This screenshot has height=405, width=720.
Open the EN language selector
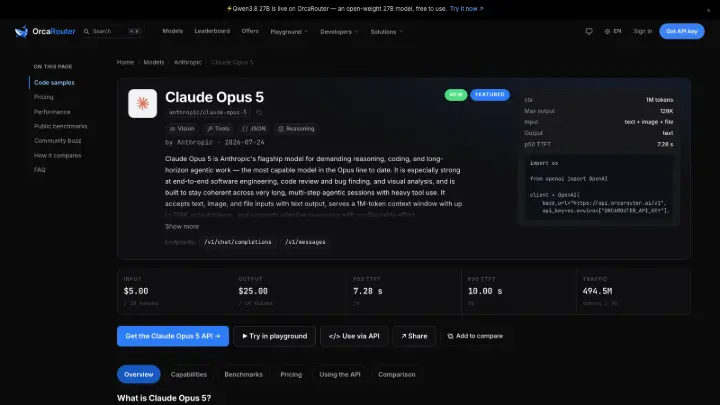click(x=613, y=31)
